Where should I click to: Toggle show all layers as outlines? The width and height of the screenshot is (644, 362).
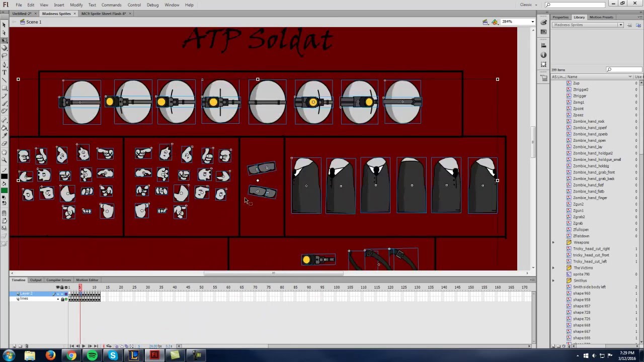pos(66,287)
